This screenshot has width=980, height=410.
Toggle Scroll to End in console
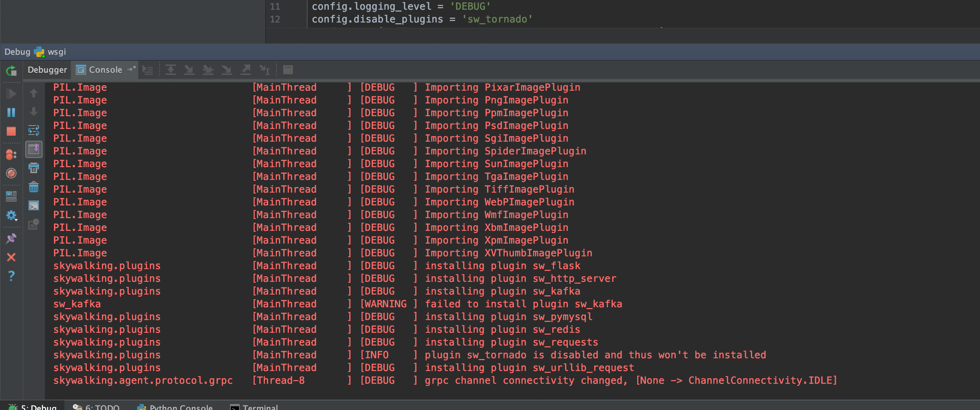[x=34, y=149]
